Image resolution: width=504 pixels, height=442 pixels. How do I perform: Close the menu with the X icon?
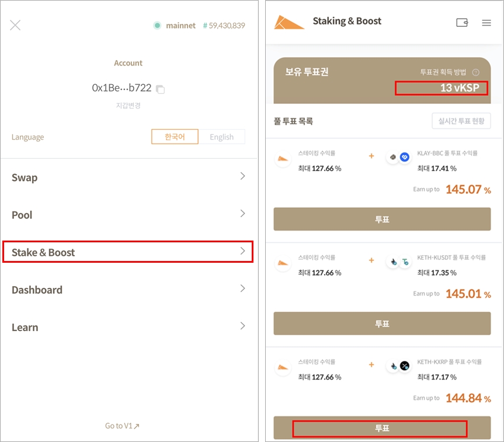pyautogui.click(x=15, y=25)
